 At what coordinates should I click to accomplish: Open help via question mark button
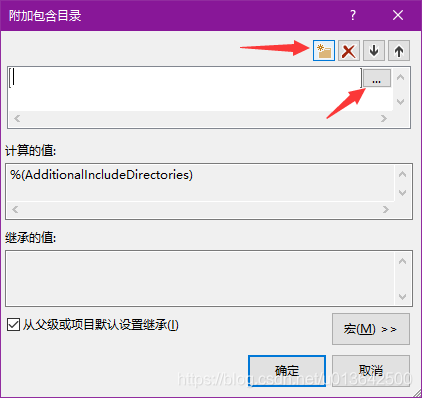(353, 15)
